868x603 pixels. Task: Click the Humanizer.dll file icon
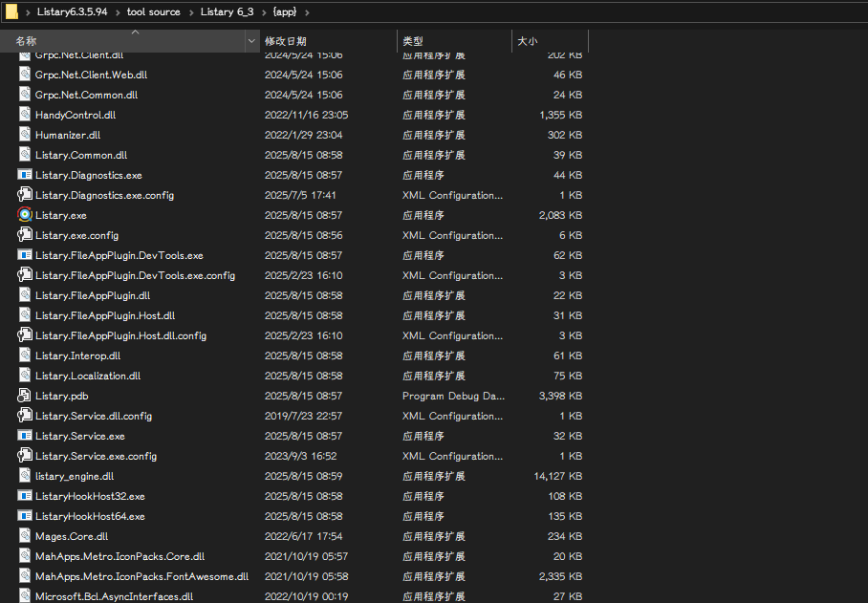click(x=25, y=135)
